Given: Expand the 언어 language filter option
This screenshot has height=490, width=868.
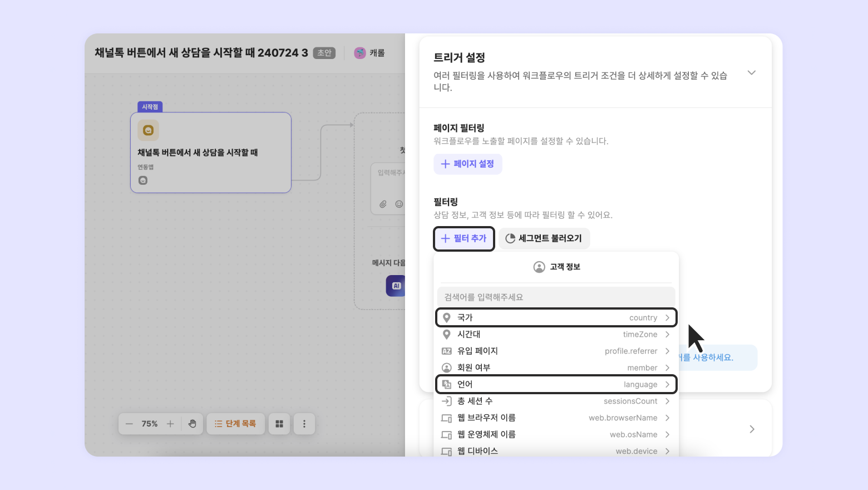Looking at the screenshot, I should click(x=556, y=384).
